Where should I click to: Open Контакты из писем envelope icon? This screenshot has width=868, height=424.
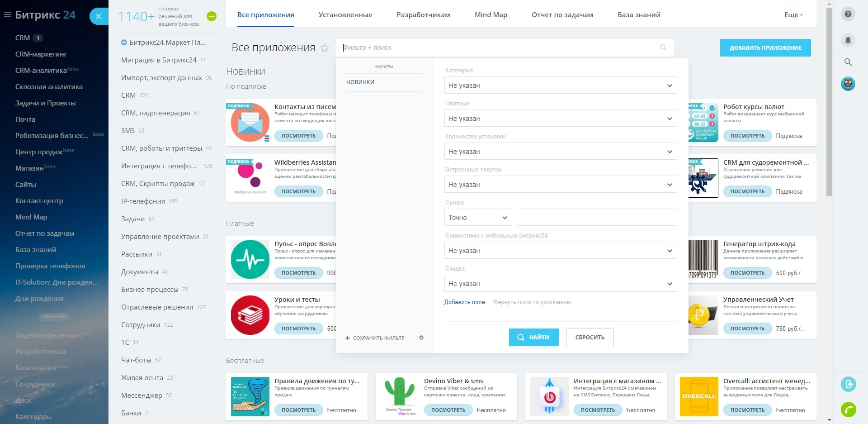250,122
